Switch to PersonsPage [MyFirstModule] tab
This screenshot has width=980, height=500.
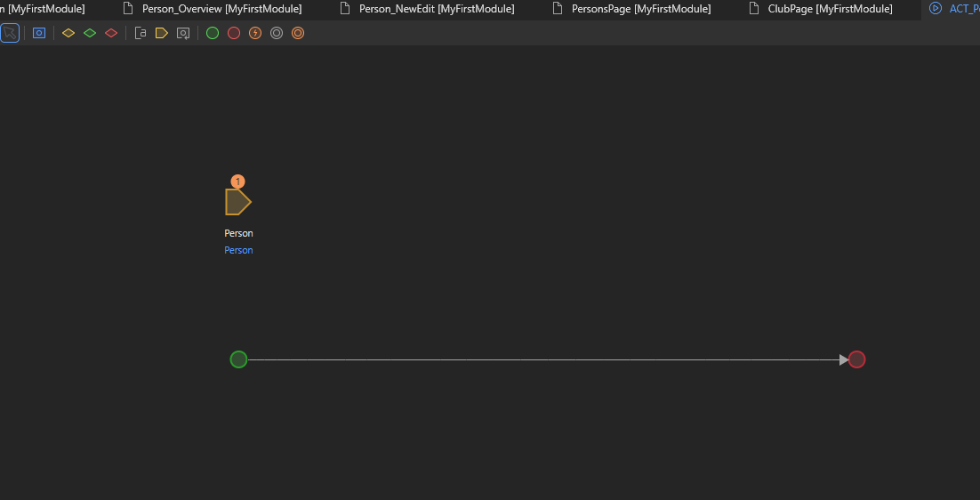(x=632, y=9)
